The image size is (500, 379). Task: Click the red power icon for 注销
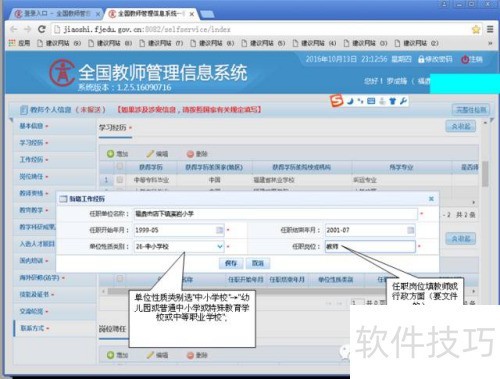coord(465,59)
